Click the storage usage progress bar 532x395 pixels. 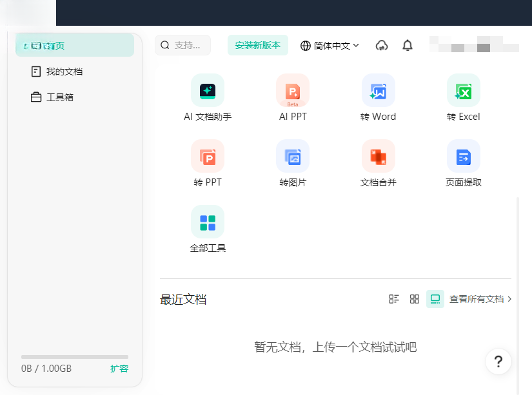click(75, 357)
